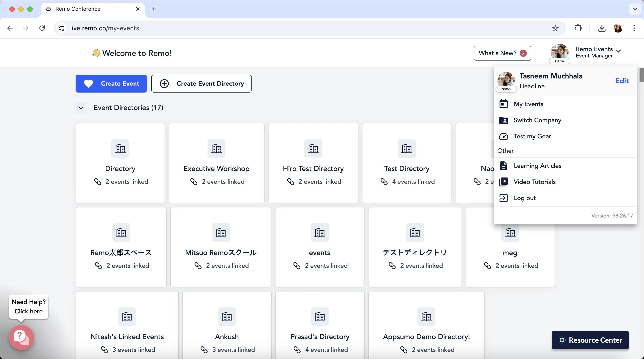Click the building icon of Nitesh's Linked Events
Screen dimensions: 644x359
(127, 317)
